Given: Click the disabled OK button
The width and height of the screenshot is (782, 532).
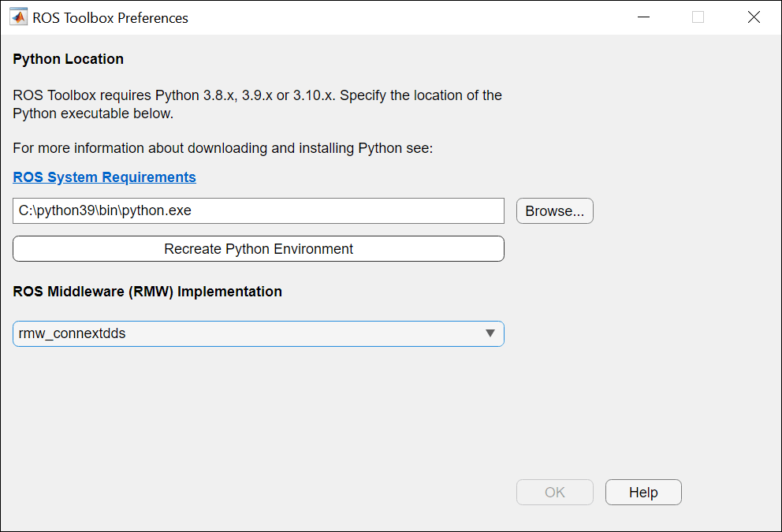Looking at the screenshot, I should coord(555,493).
